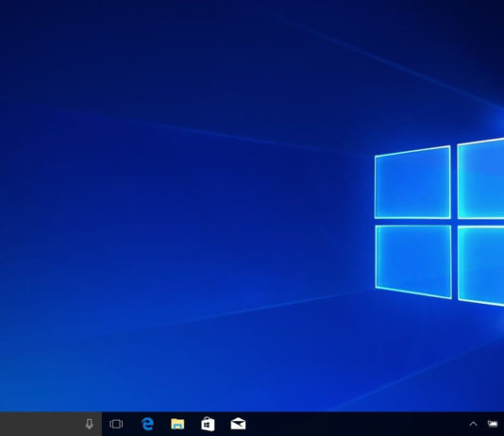Open the Mail app from the taskbar
Image resolution: width=504 pixels, height=436 pixels.
238,424
